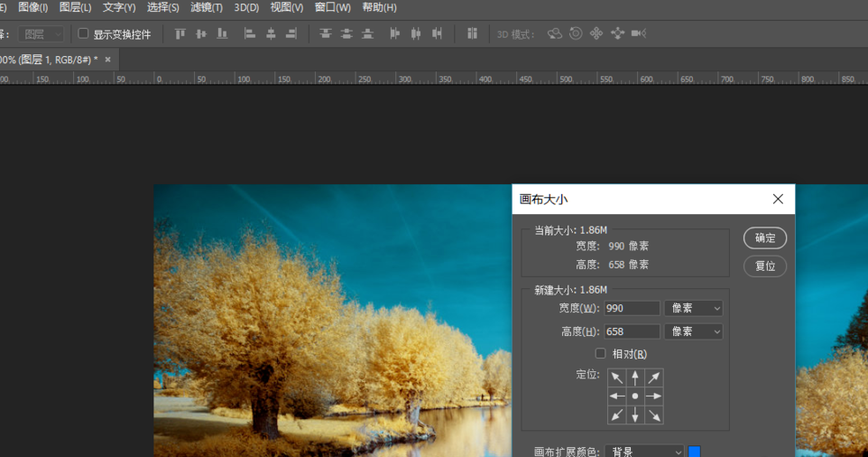Screen dimensions: 868x457
Task: Enable the 相对 (Relative) checkbox
Action: [601, 354]
